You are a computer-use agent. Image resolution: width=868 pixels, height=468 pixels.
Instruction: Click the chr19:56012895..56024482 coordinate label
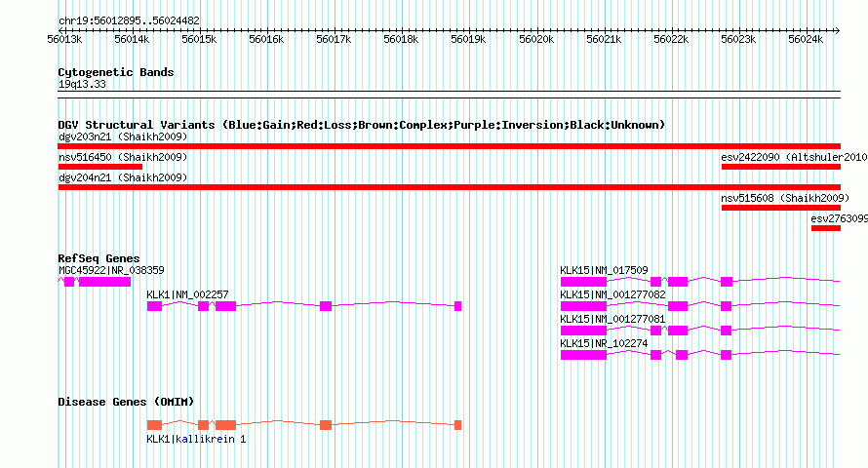click(x=129, y=20)
